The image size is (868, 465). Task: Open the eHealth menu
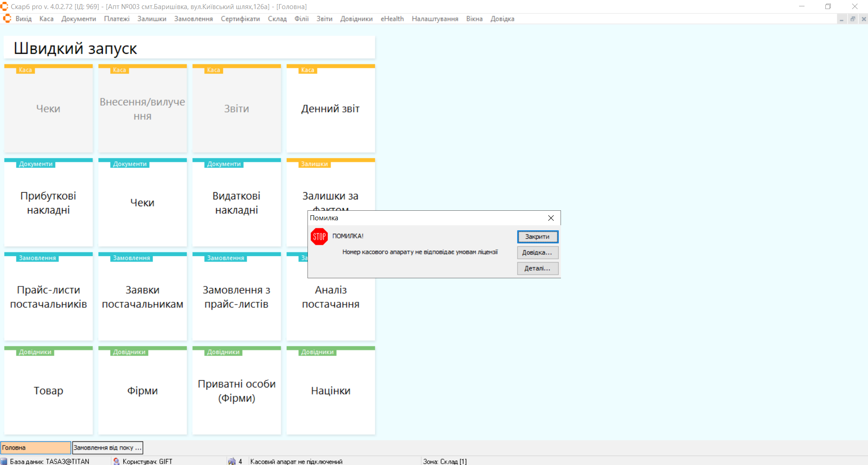pyautogui.click(x=392, y=19)
